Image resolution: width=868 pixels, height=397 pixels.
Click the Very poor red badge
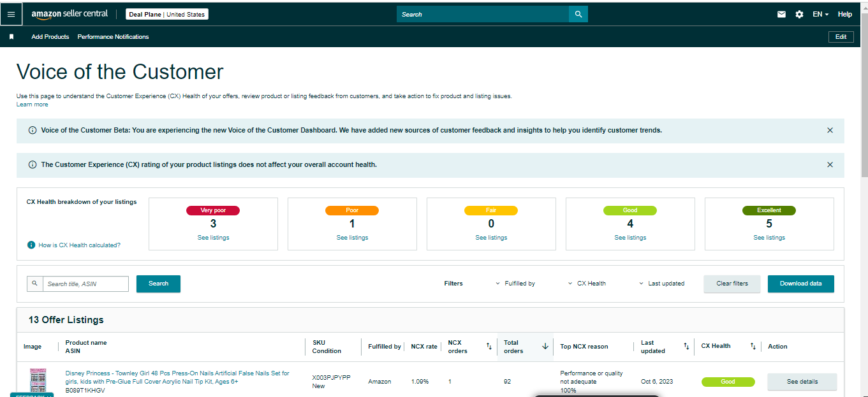coord(213,210)
